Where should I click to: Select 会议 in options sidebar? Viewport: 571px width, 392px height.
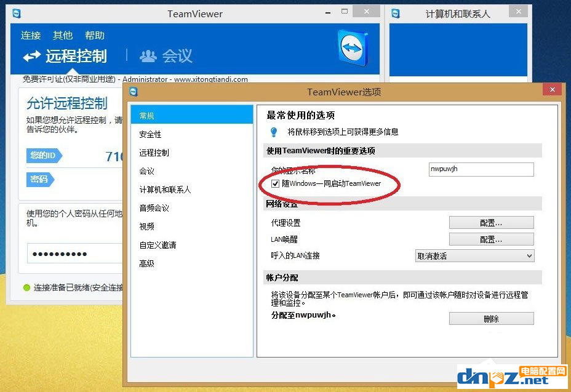tap(192, 171)
